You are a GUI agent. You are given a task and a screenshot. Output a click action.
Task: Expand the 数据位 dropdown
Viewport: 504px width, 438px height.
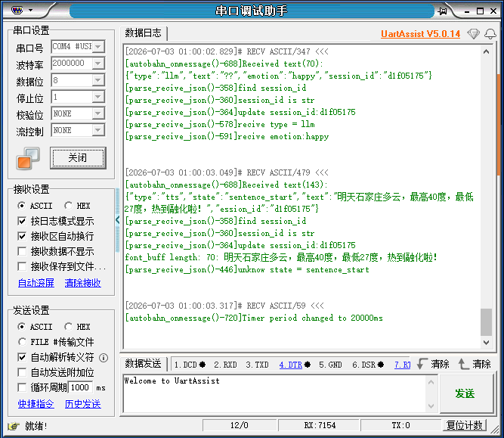[98, 80]
